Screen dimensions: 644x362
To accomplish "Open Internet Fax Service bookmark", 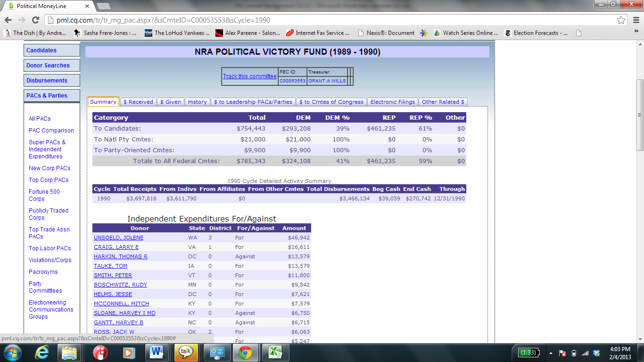I will (x=318, y=33).
